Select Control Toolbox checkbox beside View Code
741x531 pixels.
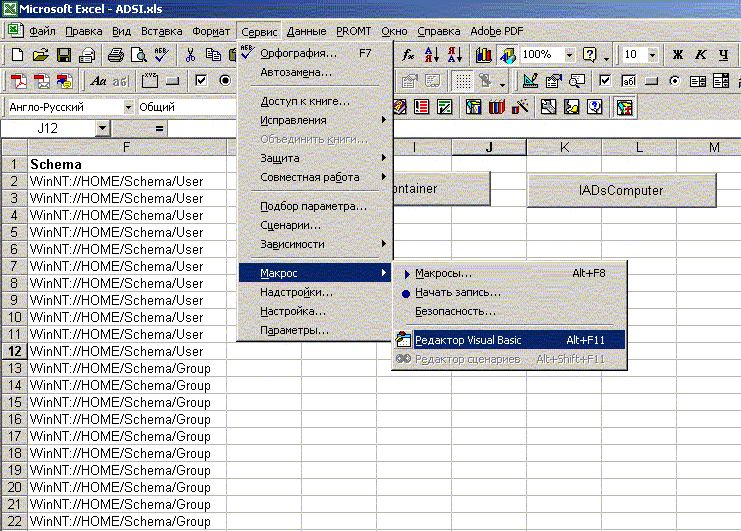click(x=605, y=81)
